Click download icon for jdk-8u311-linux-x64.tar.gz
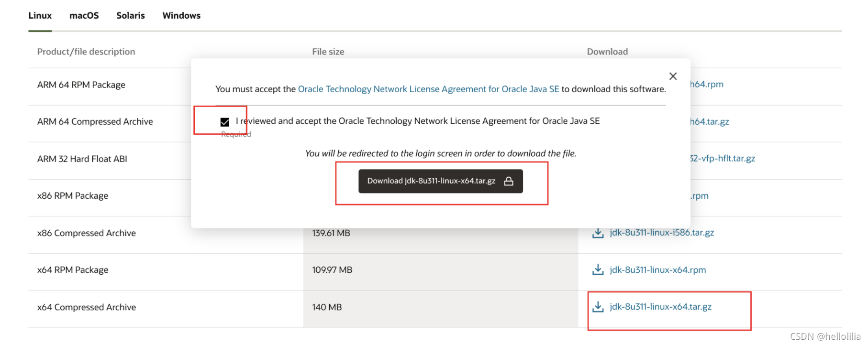 coord(598,307)
